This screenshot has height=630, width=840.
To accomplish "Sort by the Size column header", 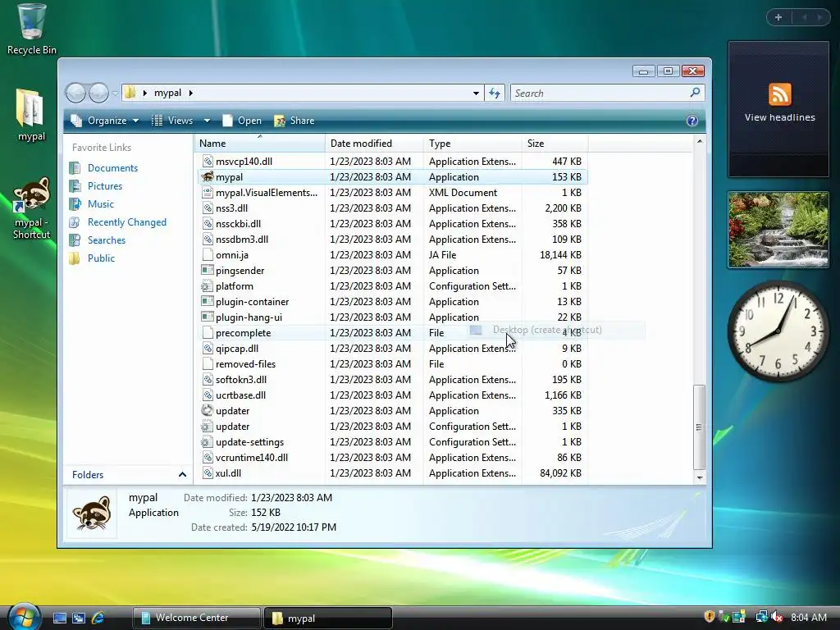I will tap(555, 144).
